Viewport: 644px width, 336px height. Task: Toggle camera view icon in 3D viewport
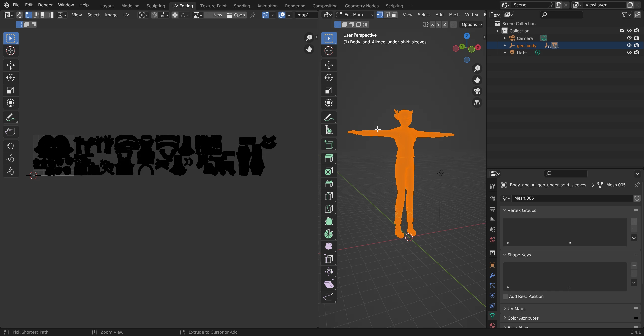(x=477, y=91)
